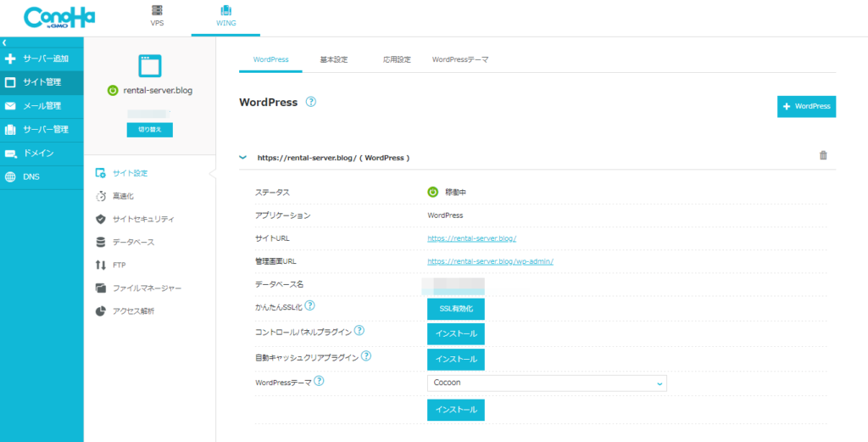
Task: Select FTP in the submenu
Action: [x=119, y=266]
